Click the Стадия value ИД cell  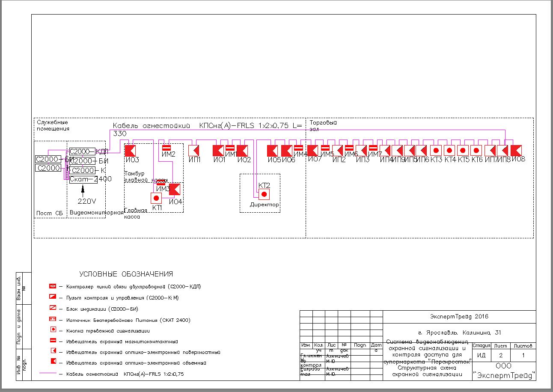481,355
